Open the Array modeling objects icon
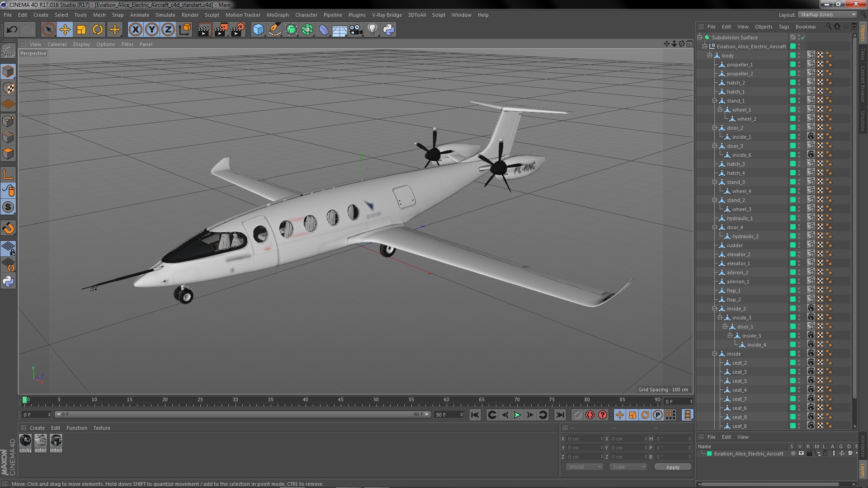Screen dimensions: 868x488 pyautogui.click(x=307, y=30)
